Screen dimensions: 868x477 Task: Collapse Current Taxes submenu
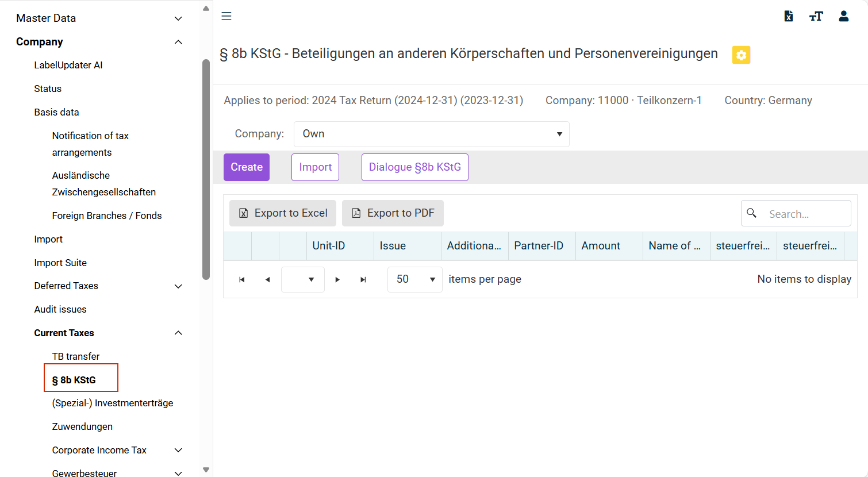pyautogui.click(x=178, y=333)
